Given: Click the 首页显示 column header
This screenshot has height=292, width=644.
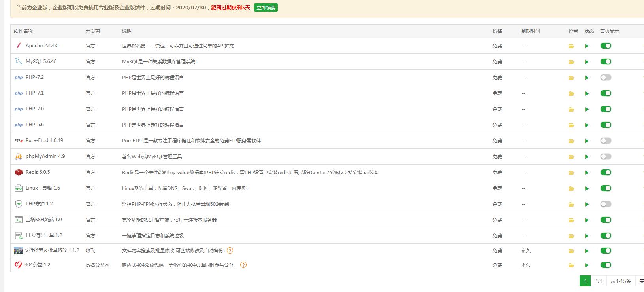Looking at the screenshot, I should click(610, 31).
